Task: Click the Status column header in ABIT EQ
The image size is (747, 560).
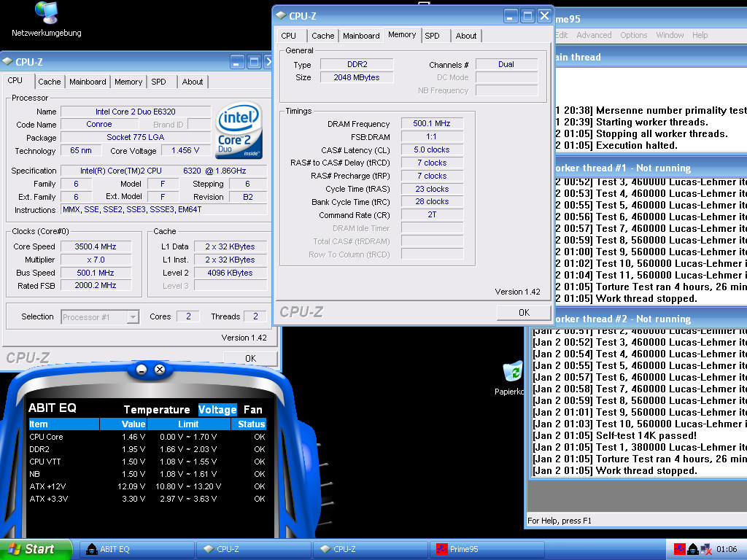Action: (249, 424)
